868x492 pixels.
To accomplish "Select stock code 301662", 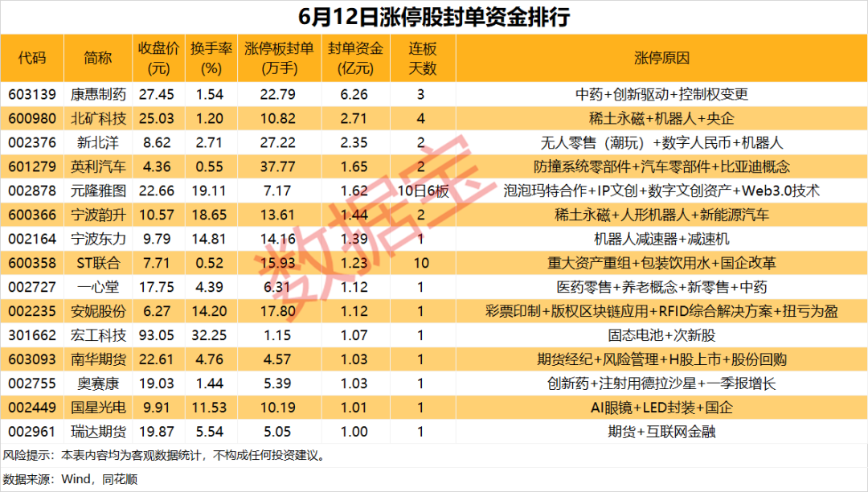I will click(x=32, y=334).
